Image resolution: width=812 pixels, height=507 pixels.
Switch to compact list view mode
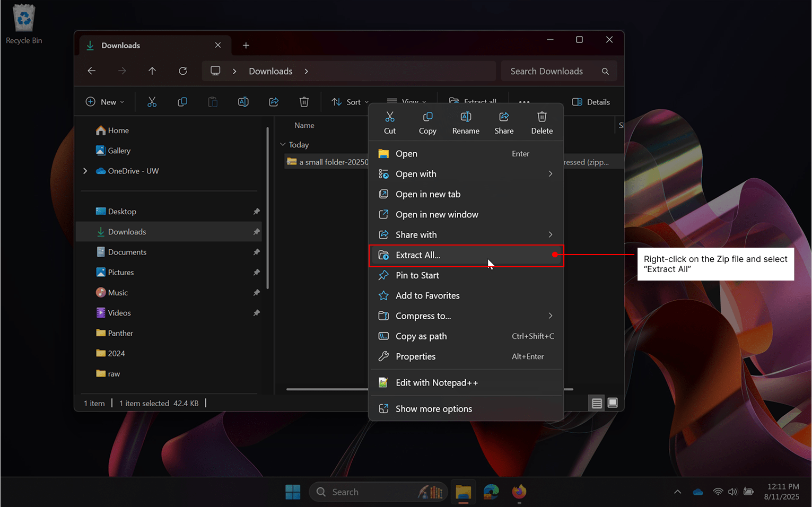(596, 403)
